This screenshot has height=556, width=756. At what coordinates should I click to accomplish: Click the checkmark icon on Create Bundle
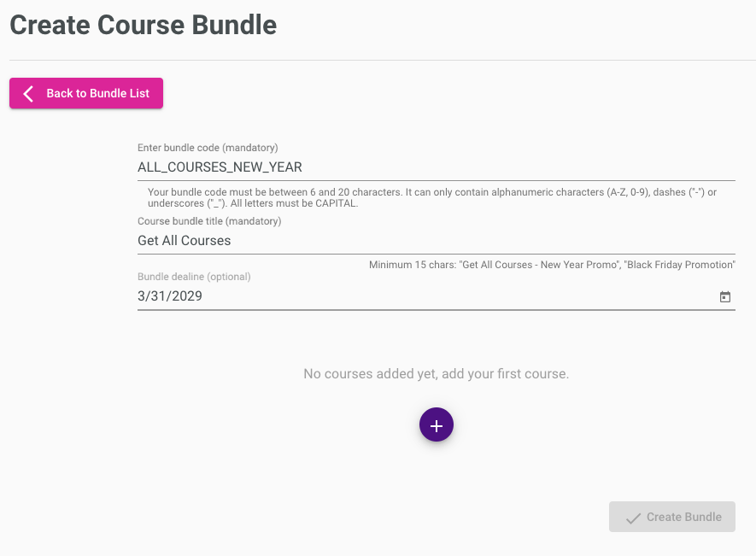(x=633, y=518)
